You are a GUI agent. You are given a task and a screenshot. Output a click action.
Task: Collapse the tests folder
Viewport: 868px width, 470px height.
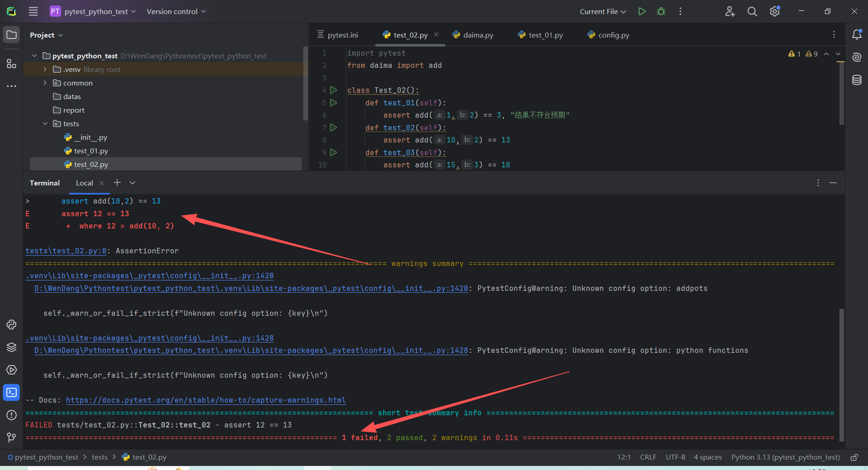(x=45, y=123)
